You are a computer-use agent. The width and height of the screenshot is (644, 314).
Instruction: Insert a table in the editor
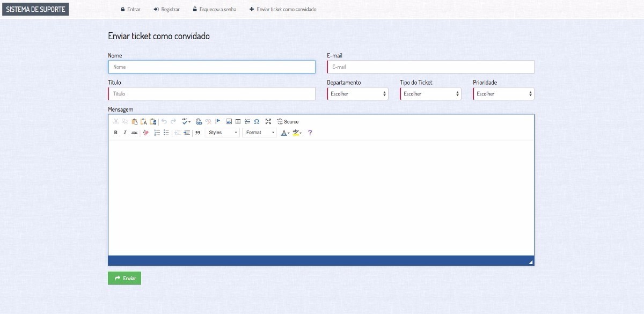(x=238, y=122)
